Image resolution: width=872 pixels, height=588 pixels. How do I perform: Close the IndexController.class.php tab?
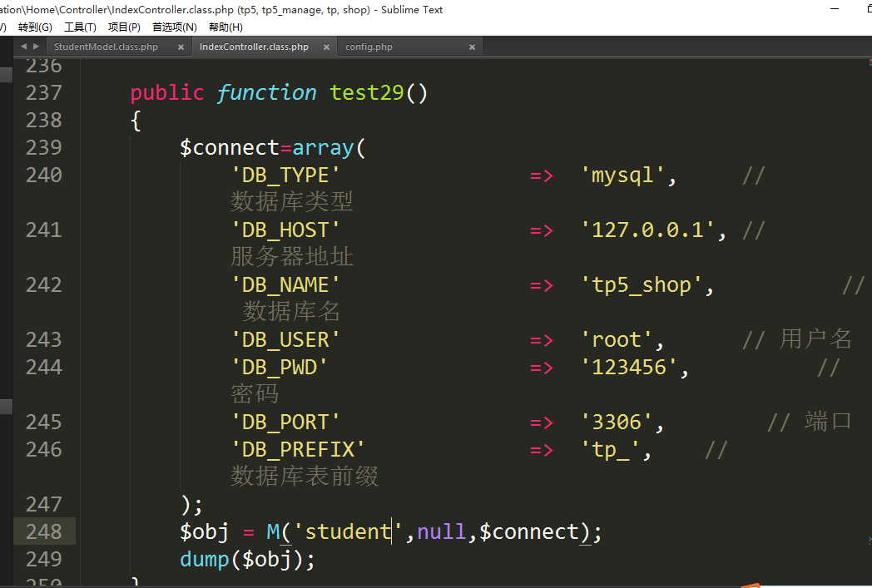326,47
